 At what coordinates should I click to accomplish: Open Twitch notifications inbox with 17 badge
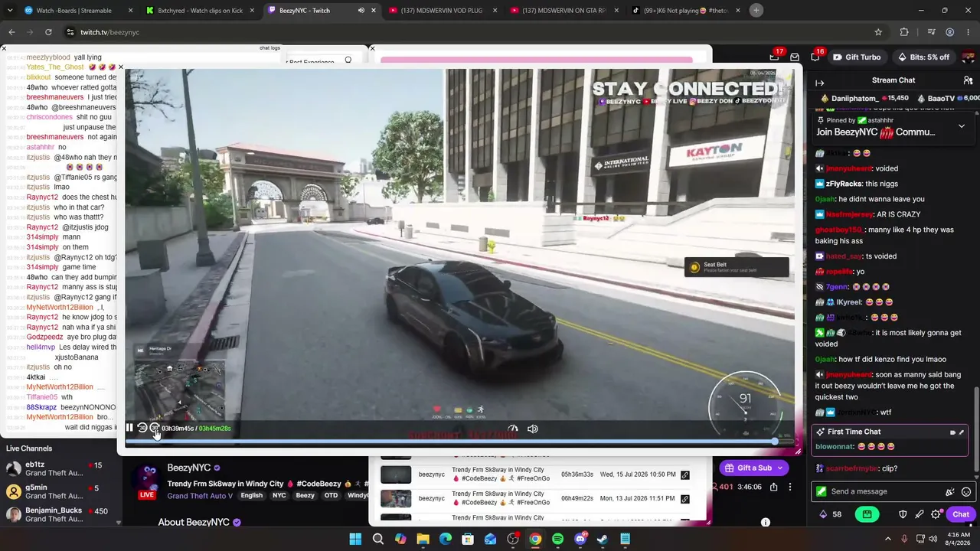pos(775,57)
